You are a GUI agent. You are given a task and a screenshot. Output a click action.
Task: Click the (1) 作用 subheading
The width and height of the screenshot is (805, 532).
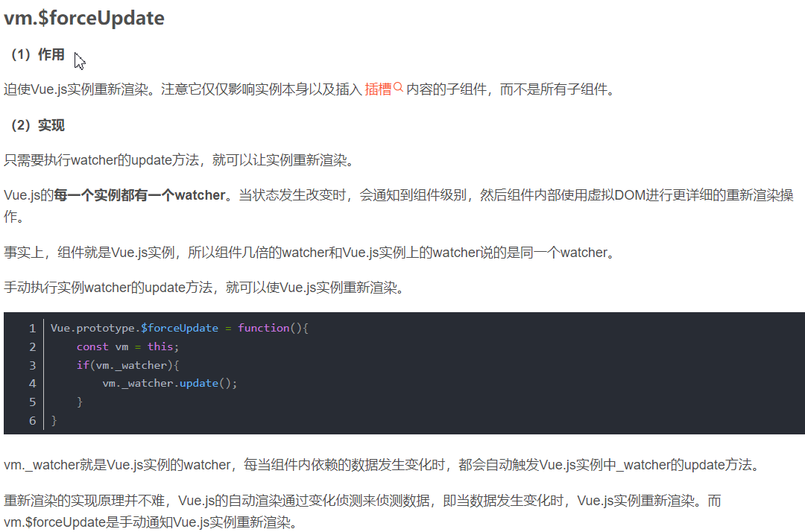click(x=37, y=54)
